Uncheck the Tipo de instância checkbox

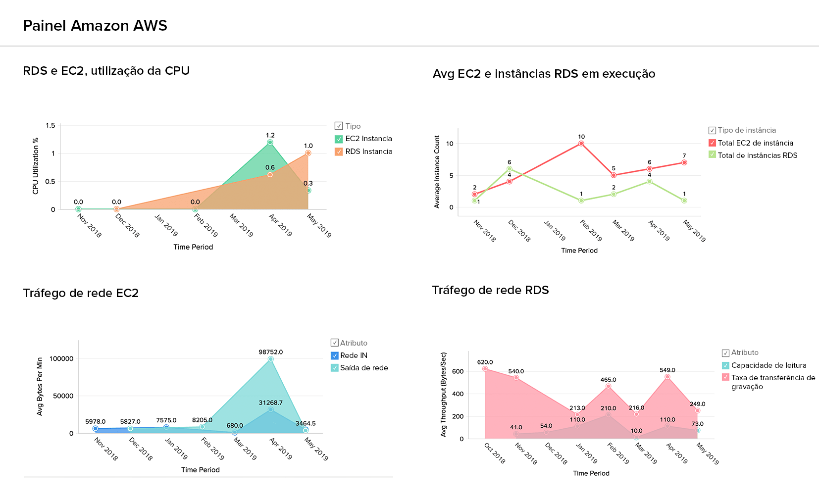[x=712, y=130]
